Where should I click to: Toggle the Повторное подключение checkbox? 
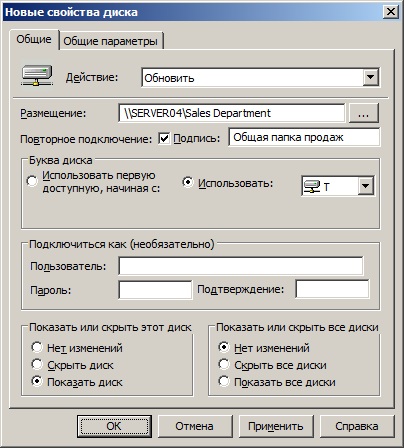pyautogui.click(x=164, y=138)
